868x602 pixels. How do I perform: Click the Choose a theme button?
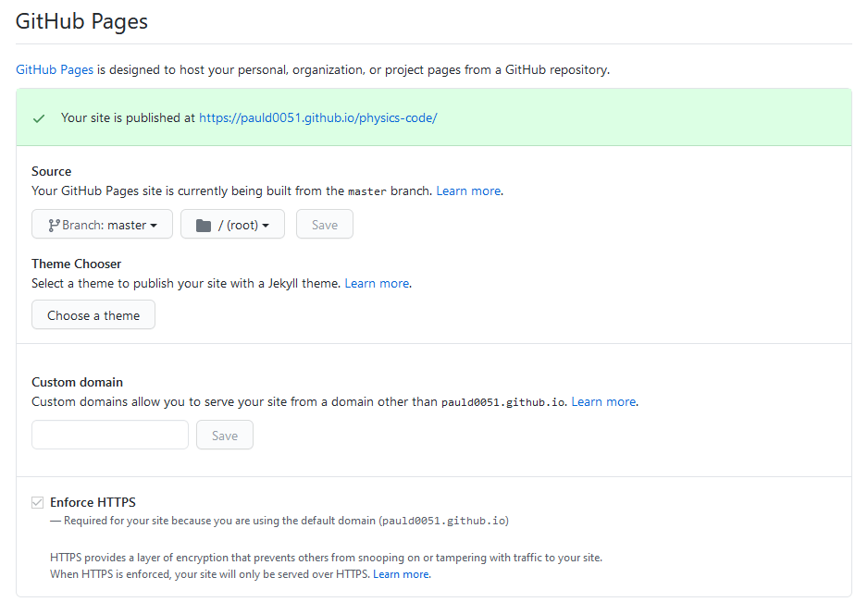(x=93, y=314)
